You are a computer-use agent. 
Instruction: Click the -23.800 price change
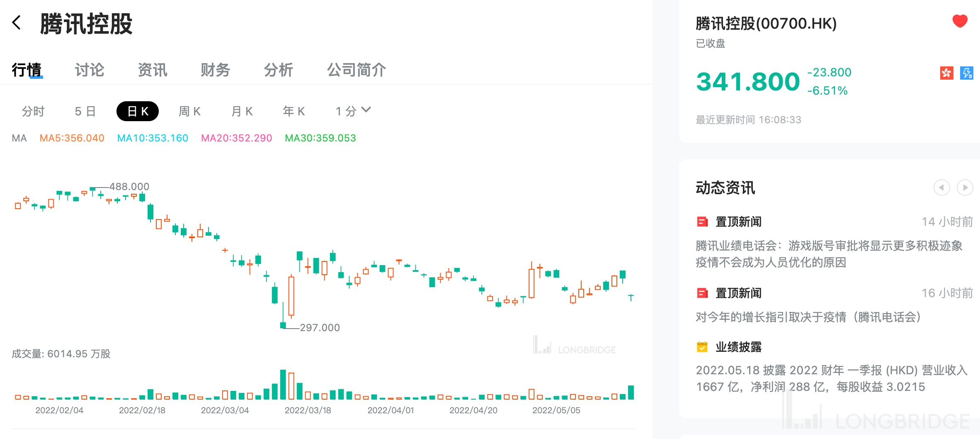coord(829,72)
